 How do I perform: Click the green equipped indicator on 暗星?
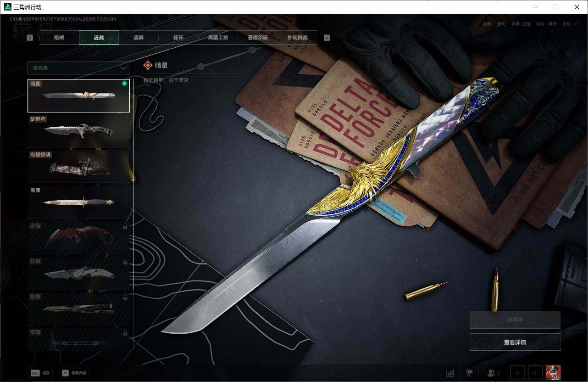click(124, 84)
